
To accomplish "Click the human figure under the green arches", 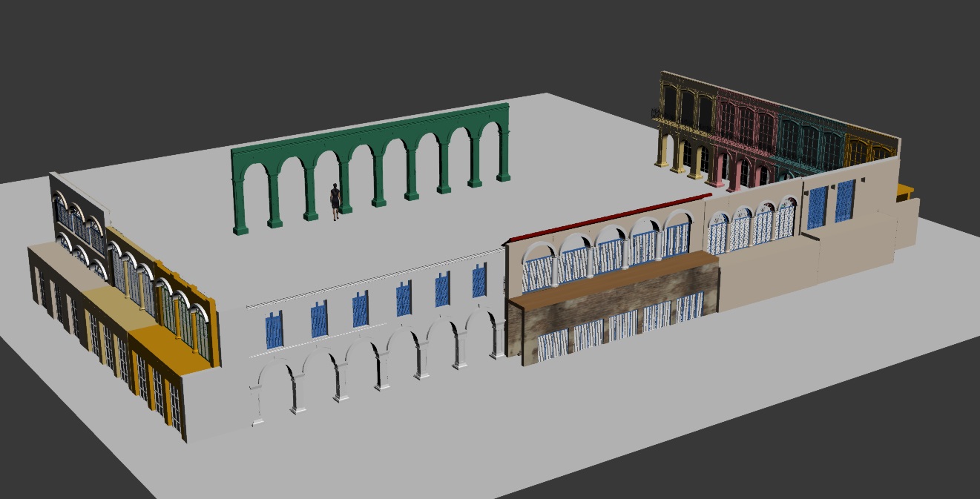I will [335, 202].
